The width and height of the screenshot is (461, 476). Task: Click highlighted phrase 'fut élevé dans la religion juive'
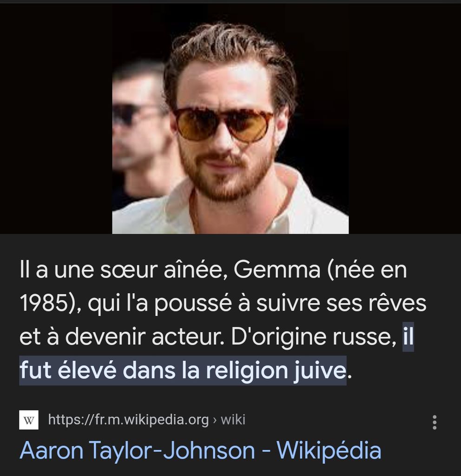point(183,370)
